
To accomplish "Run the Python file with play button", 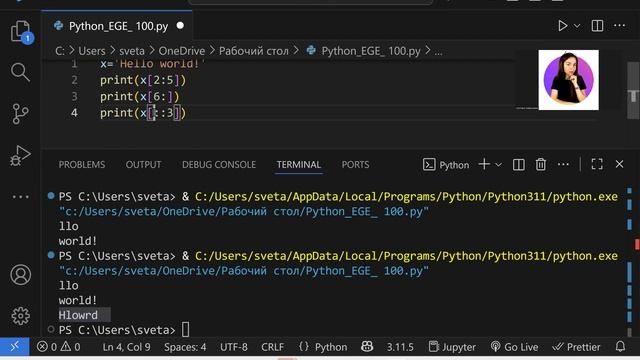I will (x=562, y=26).
